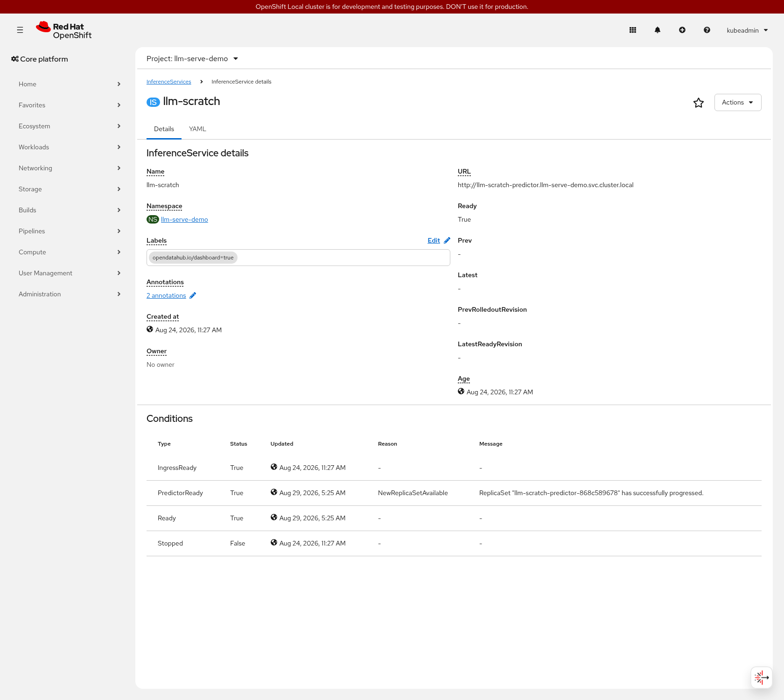Expand the Administration navigation section

70,294
